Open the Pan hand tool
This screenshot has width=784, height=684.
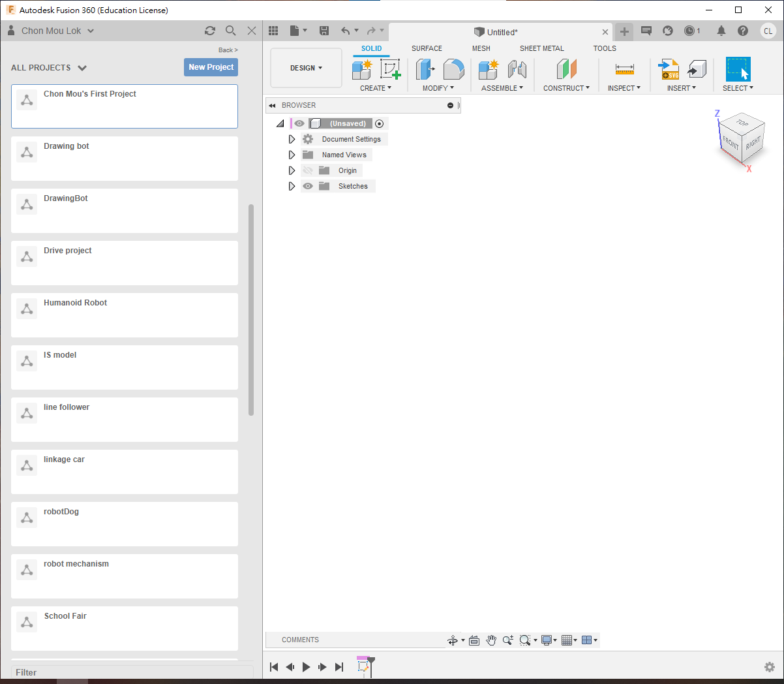(491, 640)
